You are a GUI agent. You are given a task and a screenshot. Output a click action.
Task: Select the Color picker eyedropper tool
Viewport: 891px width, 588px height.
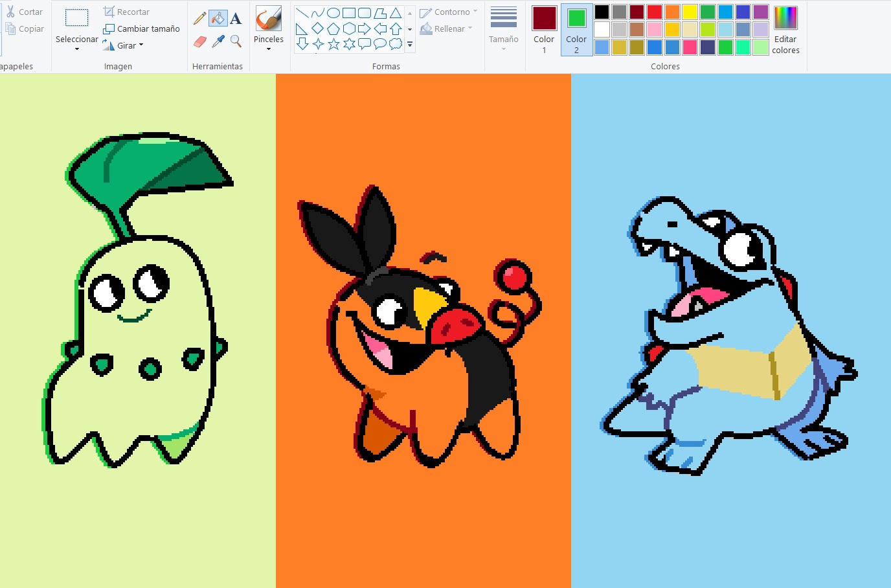click(x=218, y=41)
